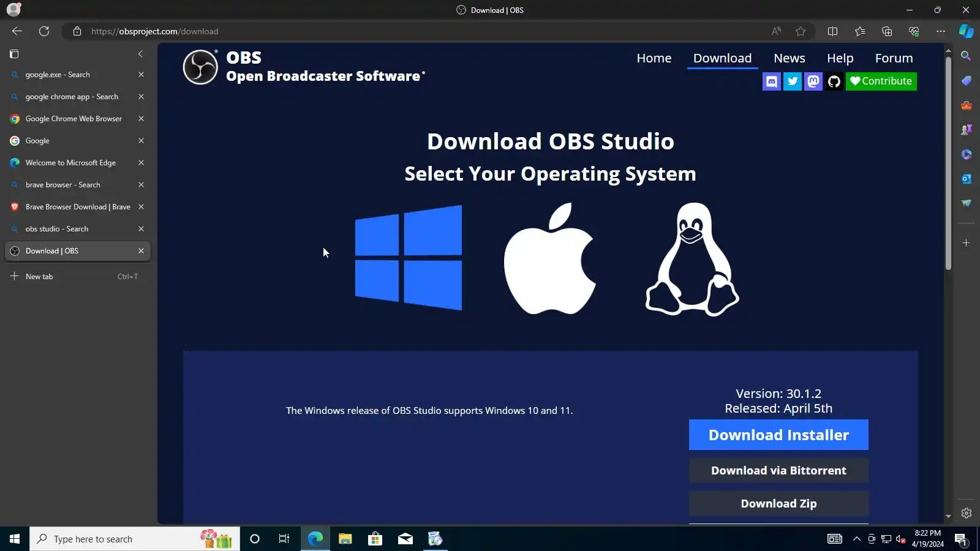
Task: Select the Linux penguin logo
Action: (692, 260)
